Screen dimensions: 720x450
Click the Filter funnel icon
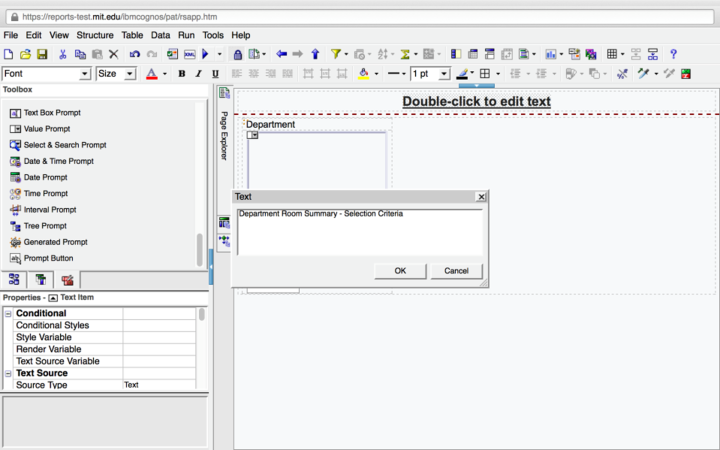click(336, 54)
